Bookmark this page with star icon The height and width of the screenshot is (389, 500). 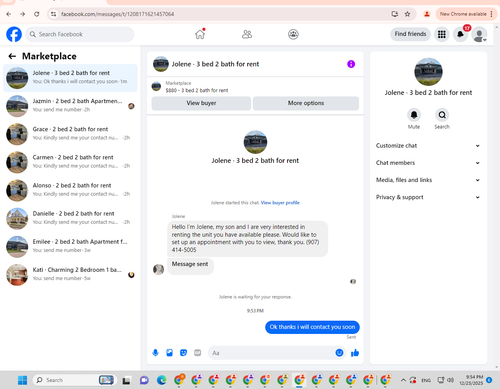407,14
